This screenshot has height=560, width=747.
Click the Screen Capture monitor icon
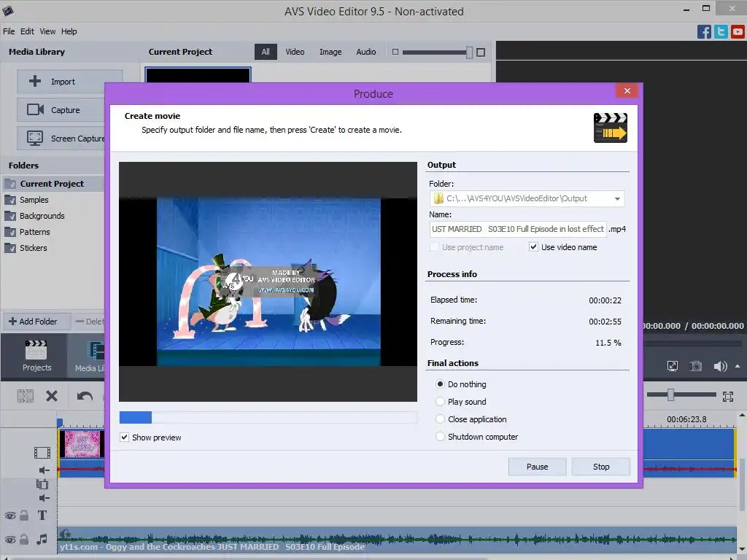(35, 138)
